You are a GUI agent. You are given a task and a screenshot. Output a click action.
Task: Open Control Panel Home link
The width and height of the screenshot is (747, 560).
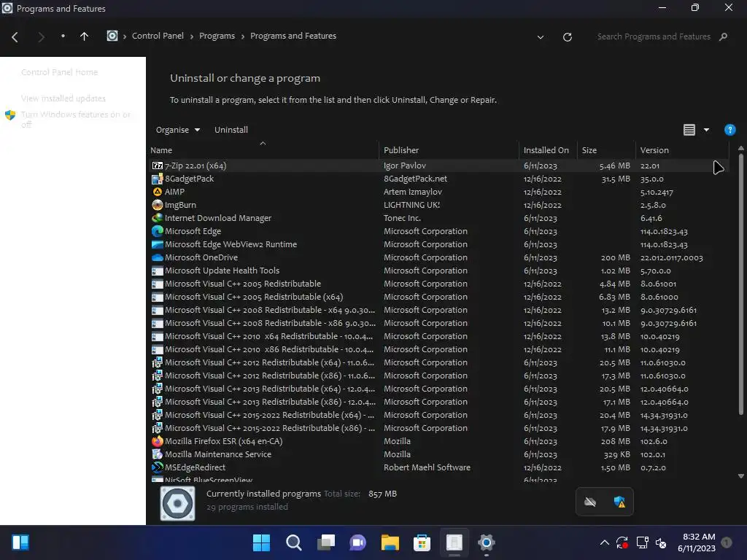(x=60, y=72)
